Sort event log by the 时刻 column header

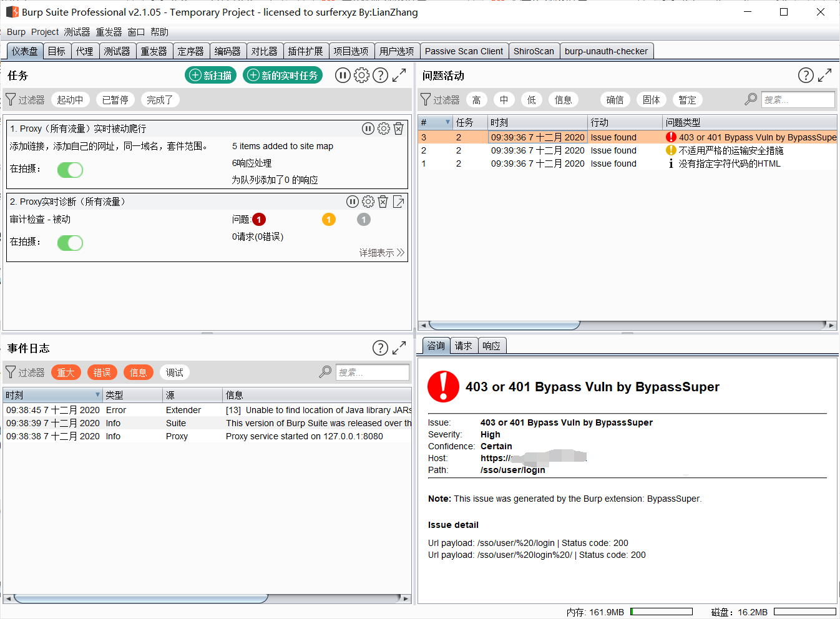(52, 395)
